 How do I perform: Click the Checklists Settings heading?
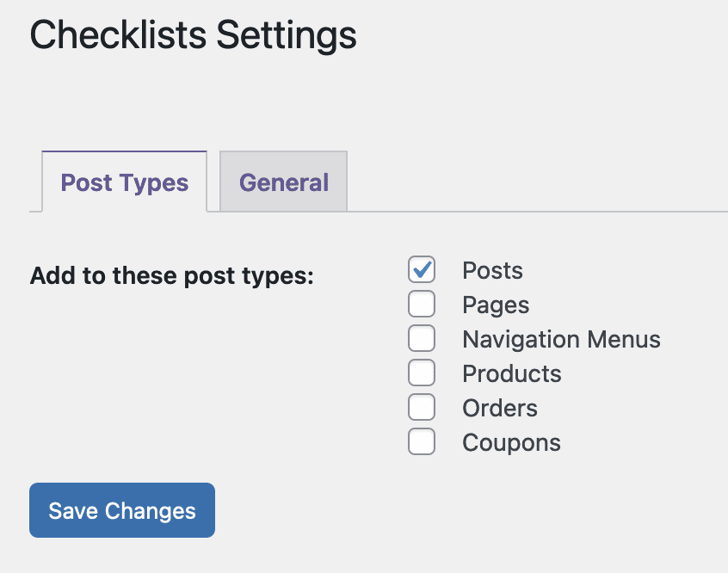click(x=193, y=35)
